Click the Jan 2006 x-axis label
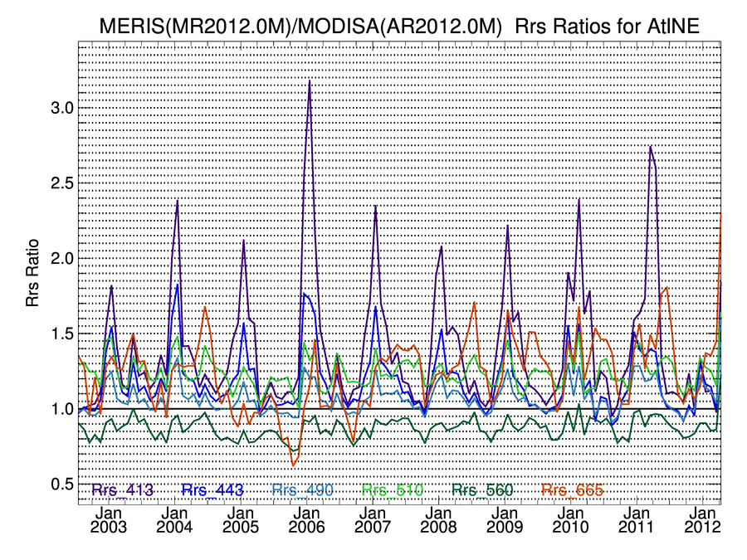This screenshot has height=560, width=747. point(306,520)
